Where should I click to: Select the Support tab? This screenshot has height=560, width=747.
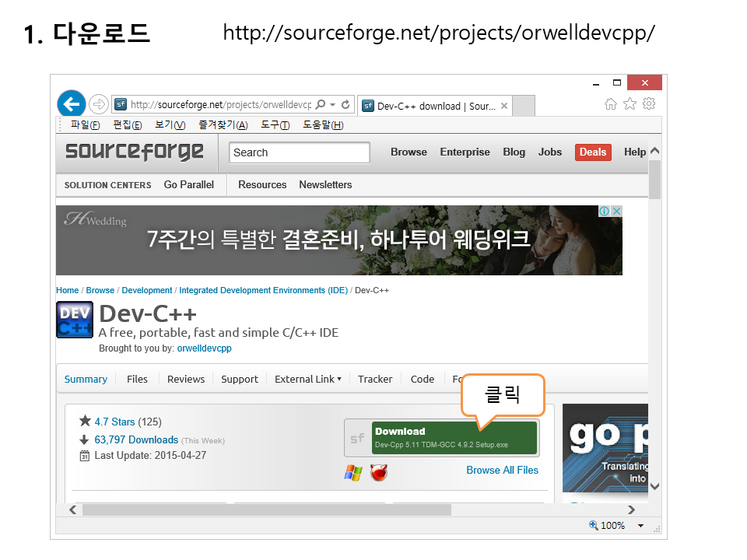pos(240,379)
